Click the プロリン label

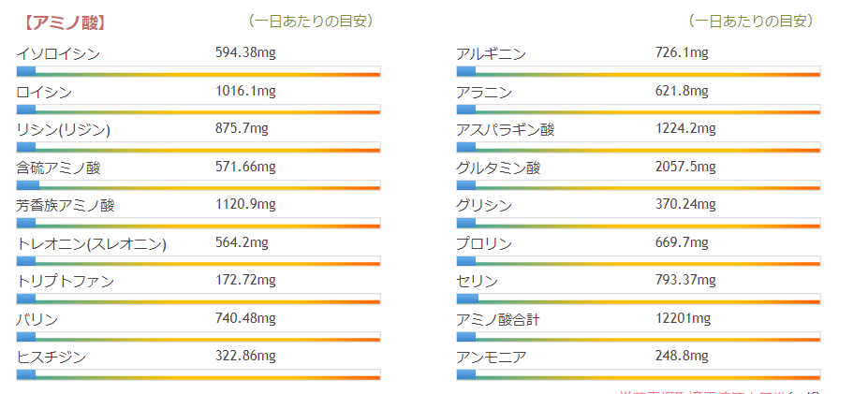[x=484, y=244]
